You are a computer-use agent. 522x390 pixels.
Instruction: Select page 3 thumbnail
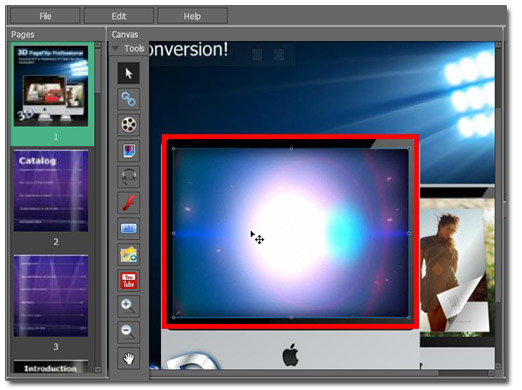[x=51, y=296]
